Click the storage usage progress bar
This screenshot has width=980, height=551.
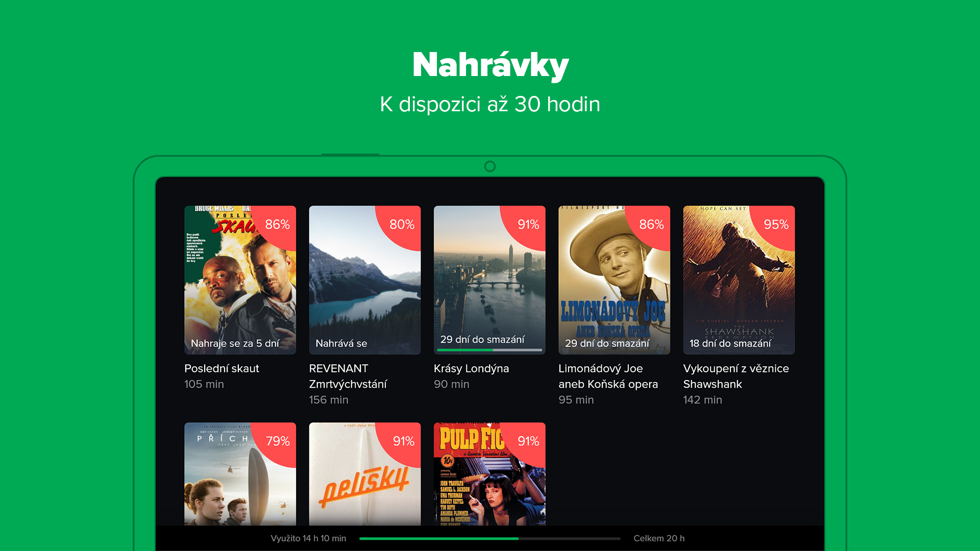click(x=489, y=538)
